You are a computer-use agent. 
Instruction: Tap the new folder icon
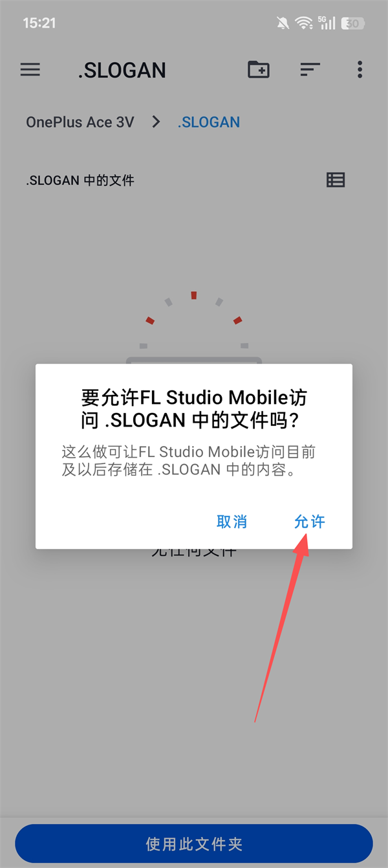(x=259, y=69)
